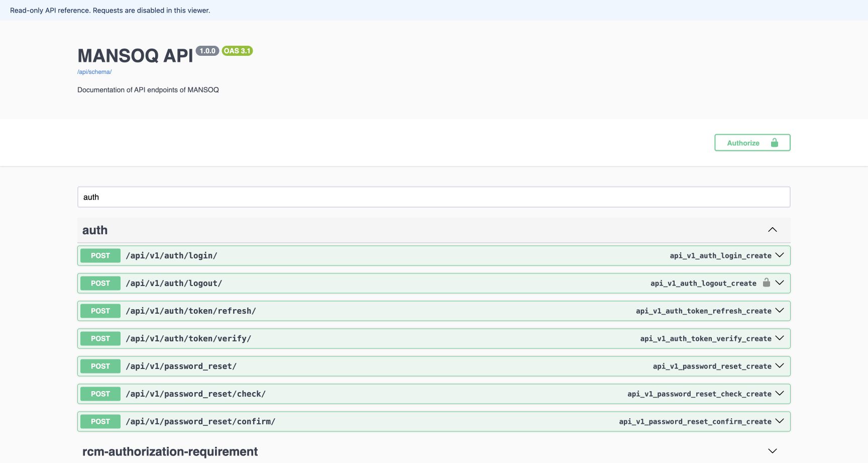Click api_v1_password_reset_confirm_create operation ID
Image resolution: width=868 pixels, height=463 pixels.
(x=695, y=421)
